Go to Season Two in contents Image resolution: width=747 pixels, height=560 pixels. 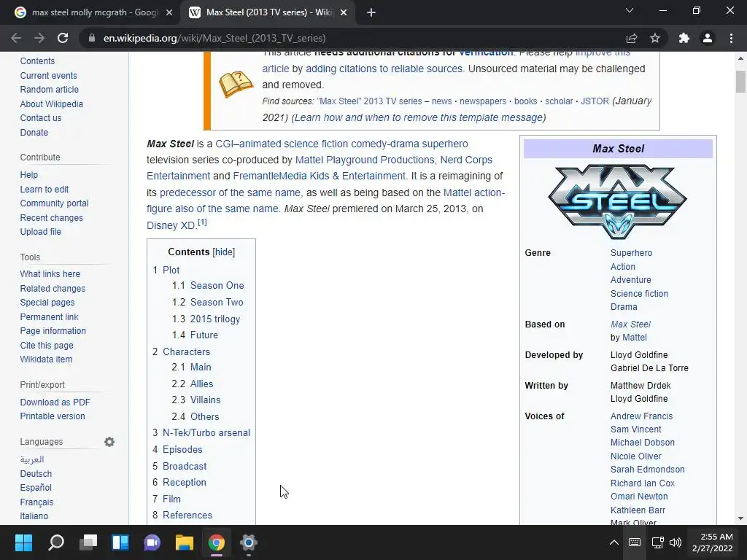pos(217,302)
